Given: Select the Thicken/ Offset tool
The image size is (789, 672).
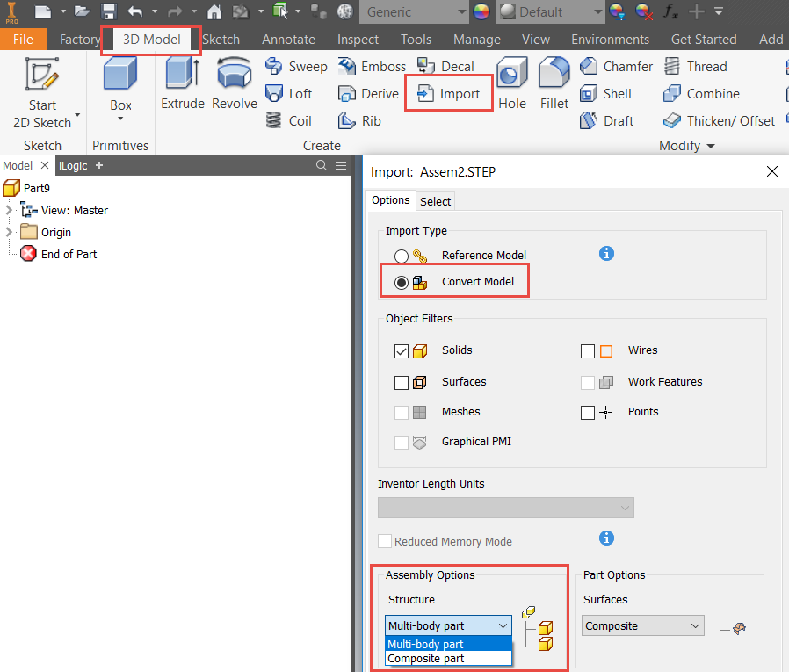Looking at the screenshot, I should tap(719, 120).
